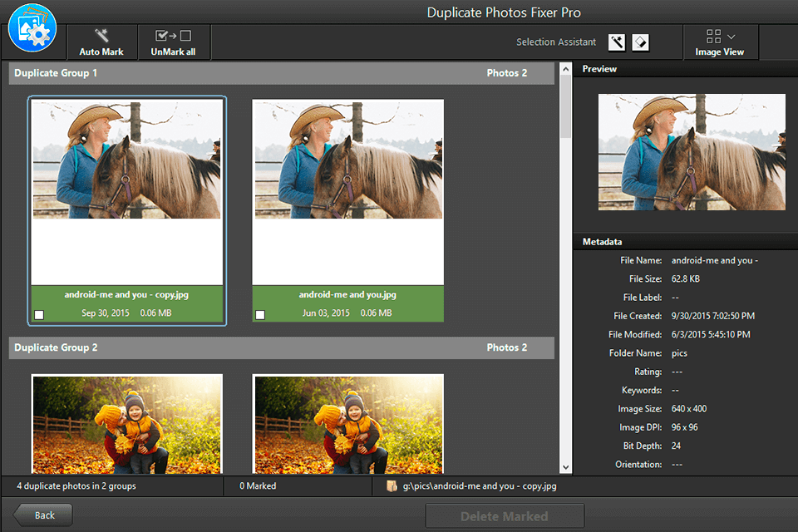Collapse the Duplicate Group 1 header
This screenshot has width=798, height=532.
[x=280, y=73]
